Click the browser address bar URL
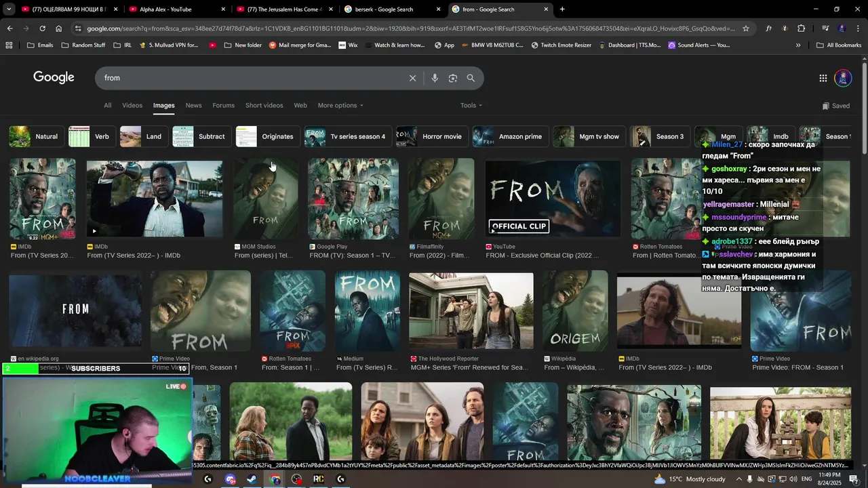 pyautogui.click(x=410, y=28)
